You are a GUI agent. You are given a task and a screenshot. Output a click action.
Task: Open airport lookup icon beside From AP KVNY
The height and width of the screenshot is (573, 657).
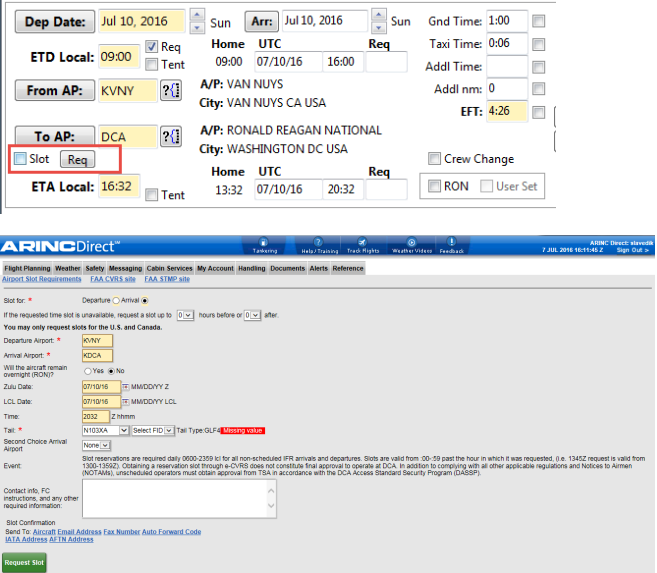pos(171,90)
